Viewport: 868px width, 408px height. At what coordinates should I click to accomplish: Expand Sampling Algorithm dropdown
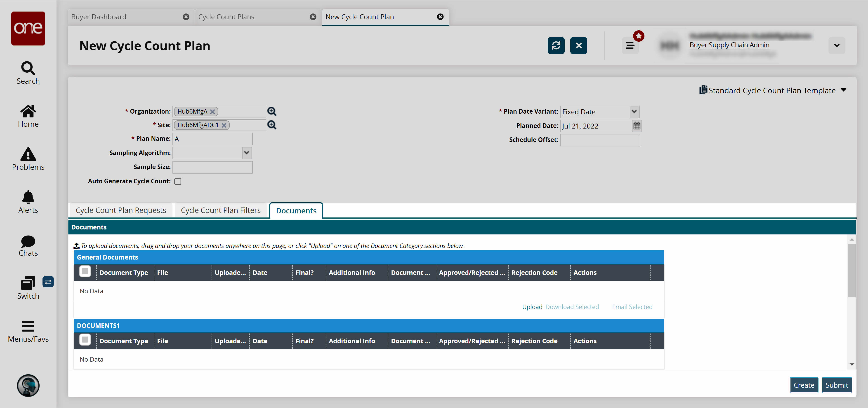[x=247, y=153]
